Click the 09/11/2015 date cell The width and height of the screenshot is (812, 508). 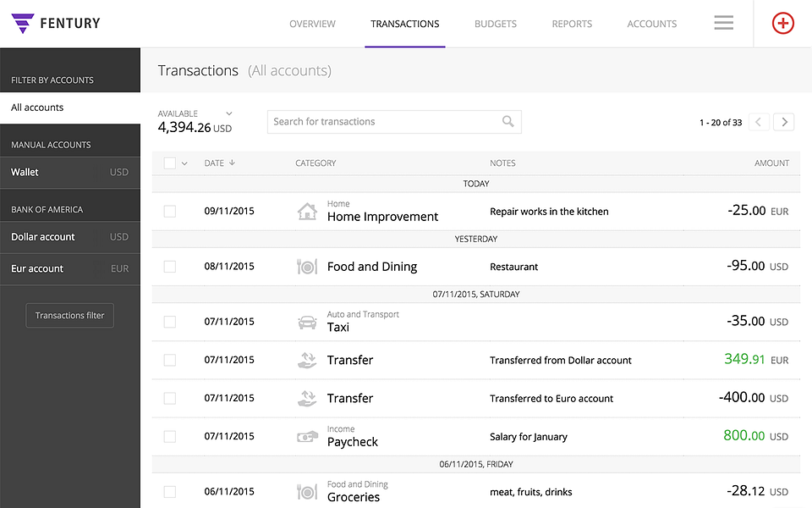click(x=229, y=211)
